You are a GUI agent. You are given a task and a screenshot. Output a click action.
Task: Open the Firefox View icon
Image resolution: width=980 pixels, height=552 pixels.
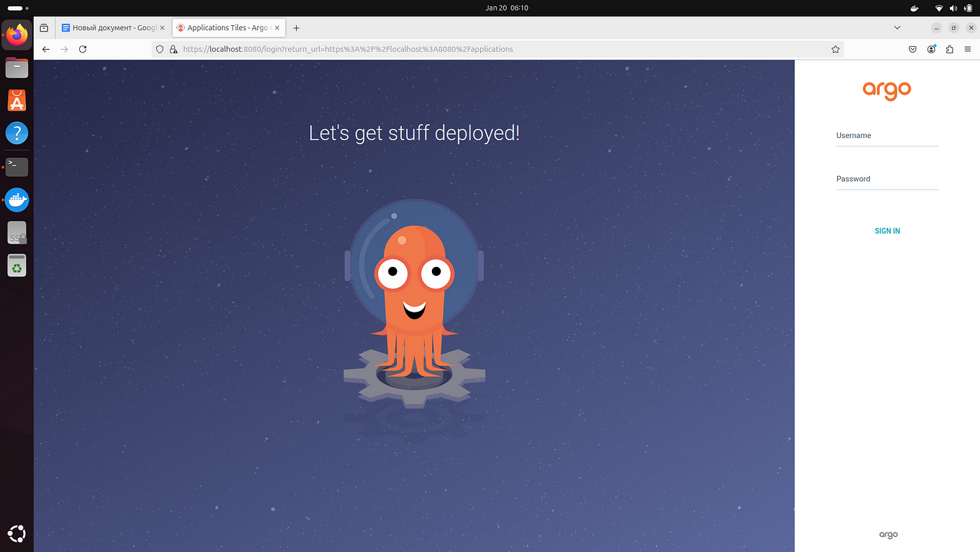44,28
